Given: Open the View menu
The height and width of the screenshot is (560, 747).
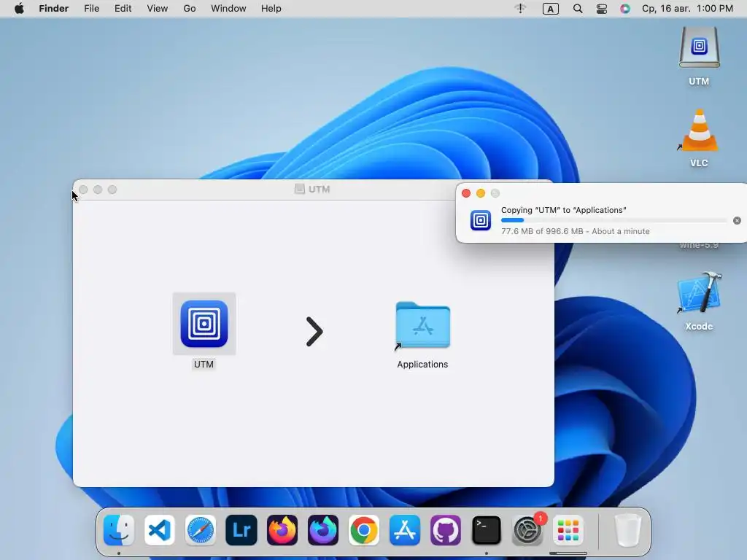Looking at the screenshot, I should [x=158, y=9].
